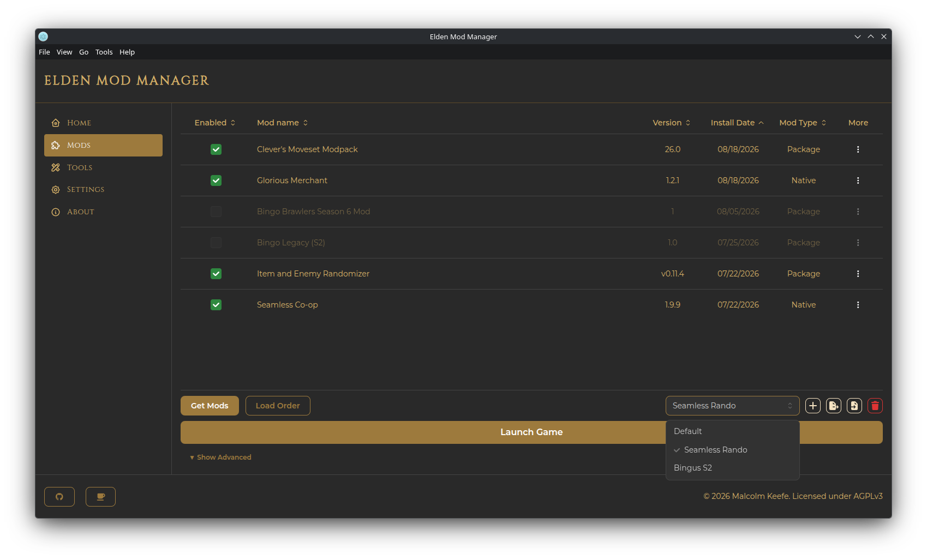Open the View menu

64,52
